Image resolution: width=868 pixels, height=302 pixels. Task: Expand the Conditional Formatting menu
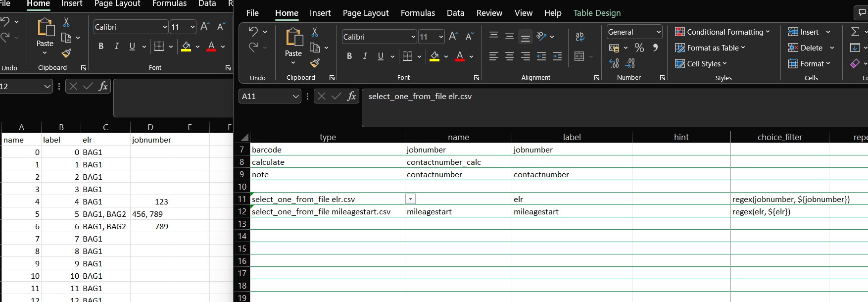click(x=723, y=32)
